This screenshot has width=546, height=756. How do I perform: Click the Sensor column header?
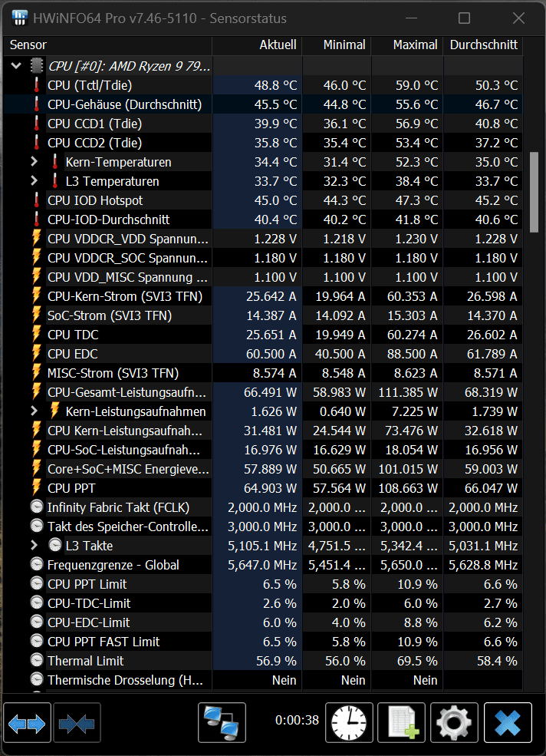107,45
